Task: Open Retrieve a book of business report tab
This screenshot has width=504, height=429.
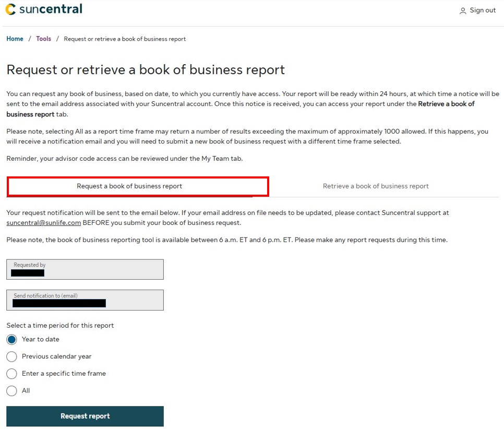Action: [x=376, y=186]
